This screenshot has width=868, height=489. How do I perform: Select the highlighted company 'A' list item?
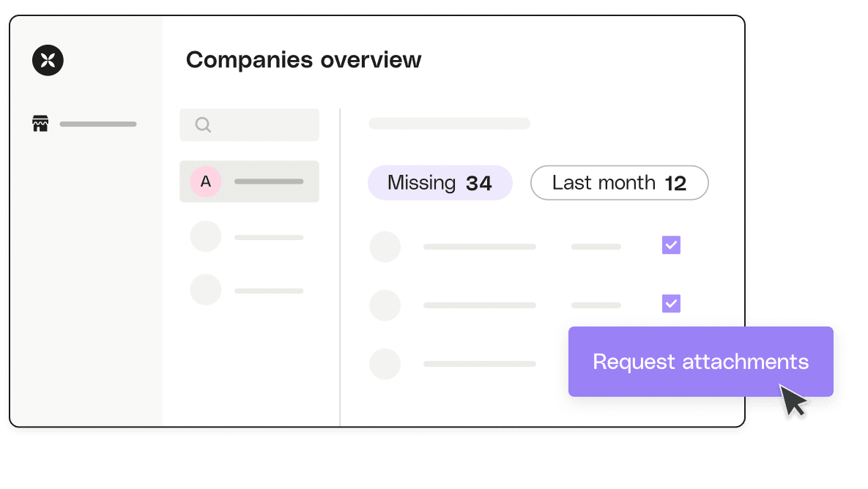pyautogui.click(x=249, y=182)
